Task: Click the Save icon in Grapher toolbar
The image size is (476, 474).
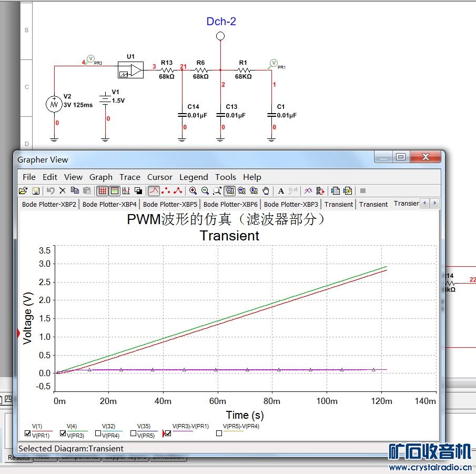Action: (36, 190)
